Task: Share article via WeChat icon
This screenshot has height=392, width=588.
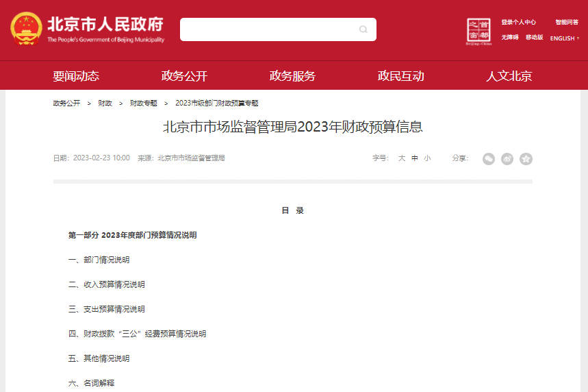Action: pos(489,159)
